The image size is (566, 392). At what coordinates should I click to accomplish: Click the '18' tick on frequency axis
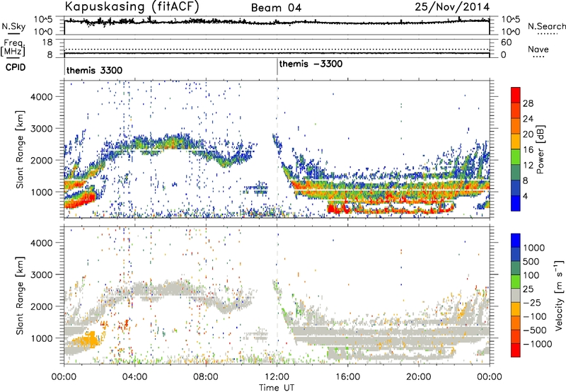click(47, 42)
